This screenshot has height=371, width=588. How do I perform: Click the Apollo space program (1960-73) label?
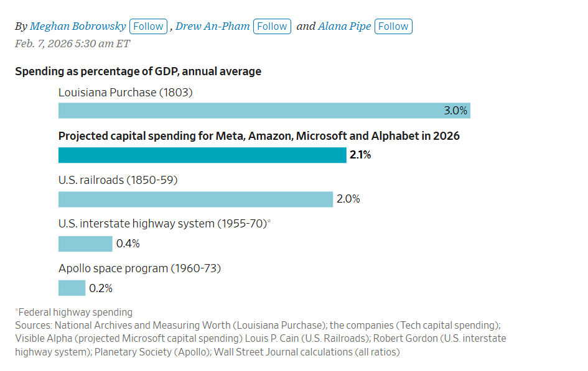click(140, 268)
